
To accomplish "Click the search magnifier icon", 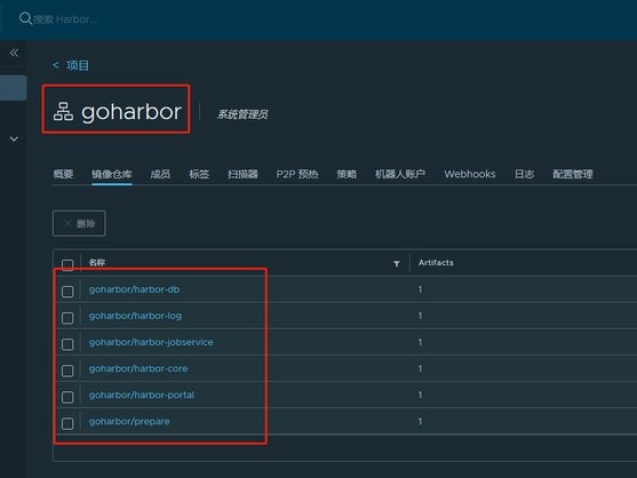I will pyautogui.click(x=25, y=19).
